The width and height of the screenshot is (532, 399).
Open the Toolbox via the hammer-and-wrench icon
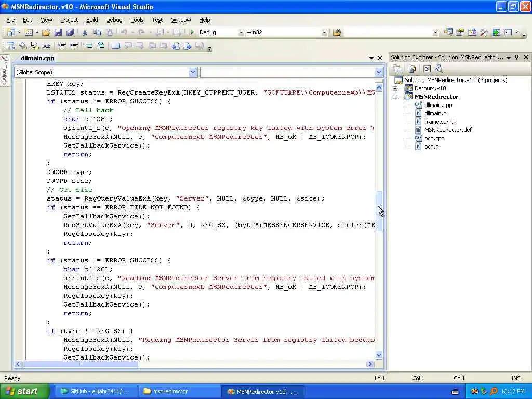(484, 32)
